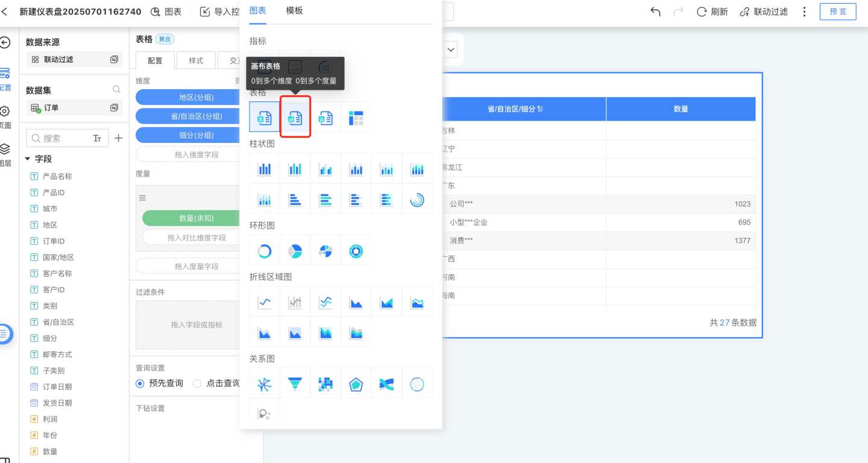
Task: Select the 点击查询 radio option
Action: (197, 383)
